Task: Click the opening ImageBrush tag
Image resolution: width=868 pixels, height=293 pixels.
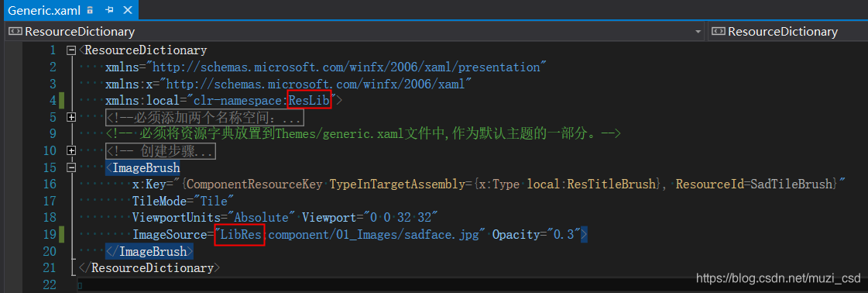Action: [142, 168]
